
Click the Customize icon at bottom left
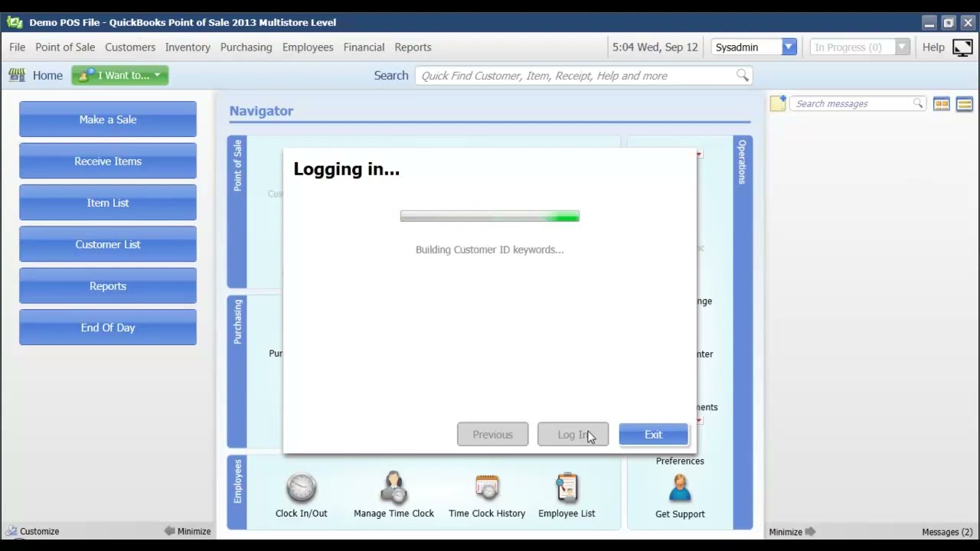pos(11,531)
